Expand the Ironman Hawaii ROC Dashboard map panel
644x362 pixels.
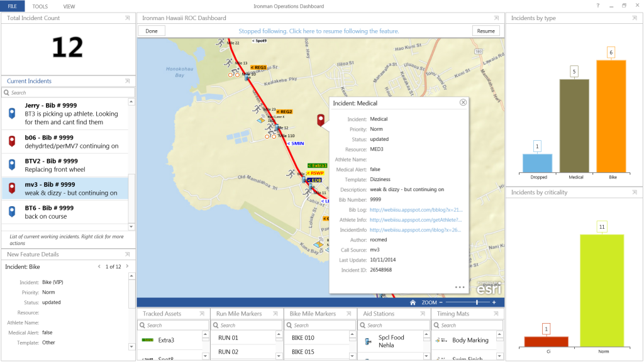pos(496,18)
